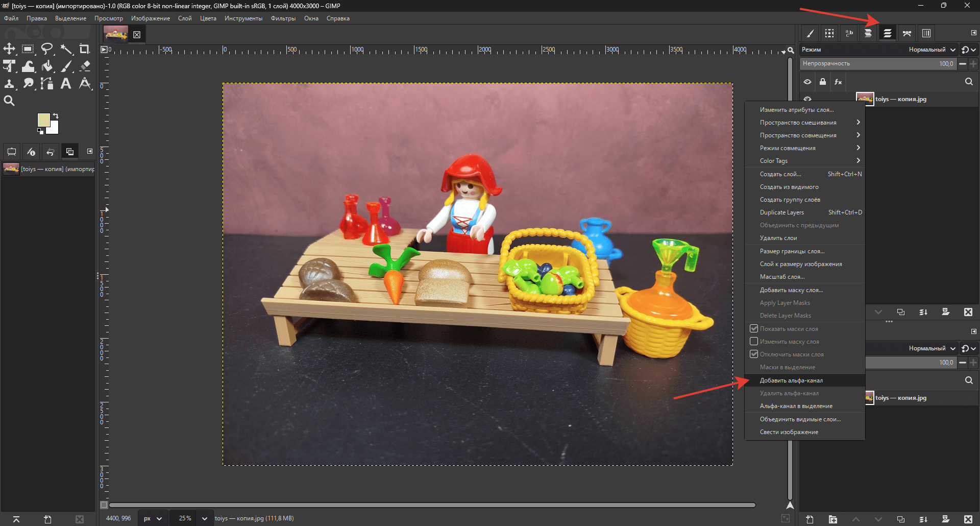Choose 'Удалить слои' in context menu
The height and width of the screenshot is (526, 980).
pyautogui.click(x=805, y=238)
